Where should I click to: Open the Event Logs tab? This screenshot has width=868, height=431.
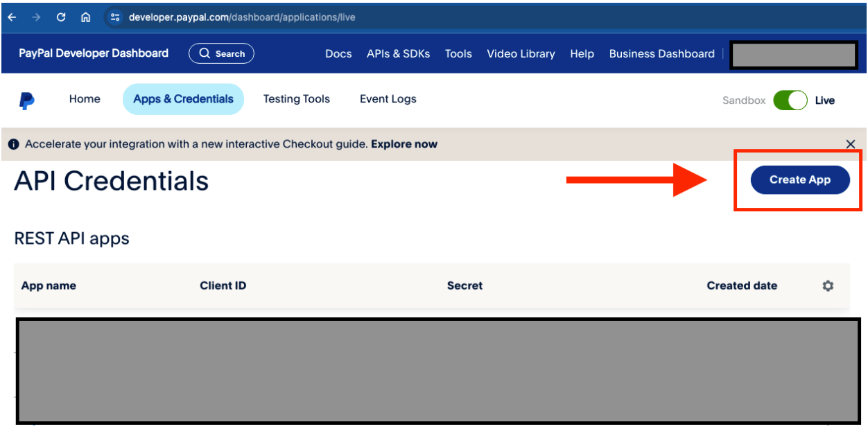point(388,99)
